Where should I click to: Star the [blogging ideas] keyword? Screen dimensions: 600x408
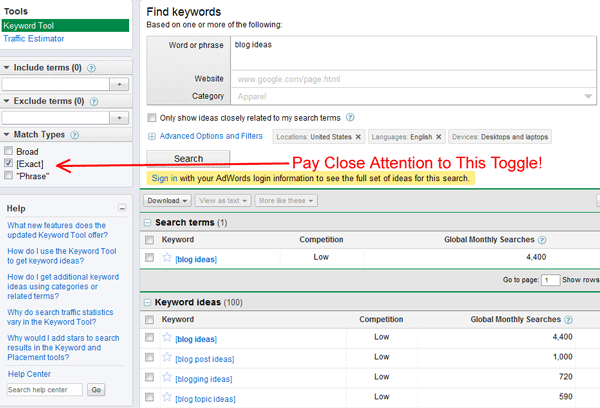[167, 378]
